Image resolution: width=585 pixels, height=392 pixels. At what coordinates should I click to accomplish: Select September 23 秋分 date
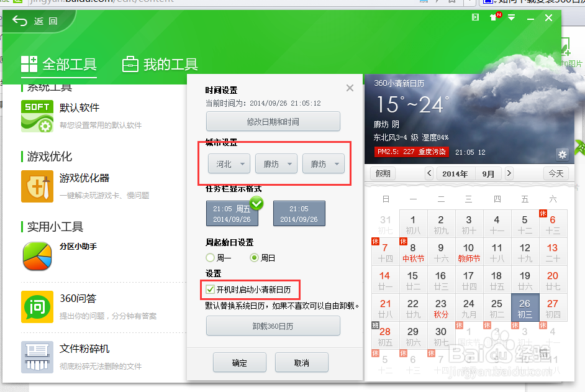(x=441, y=308)
